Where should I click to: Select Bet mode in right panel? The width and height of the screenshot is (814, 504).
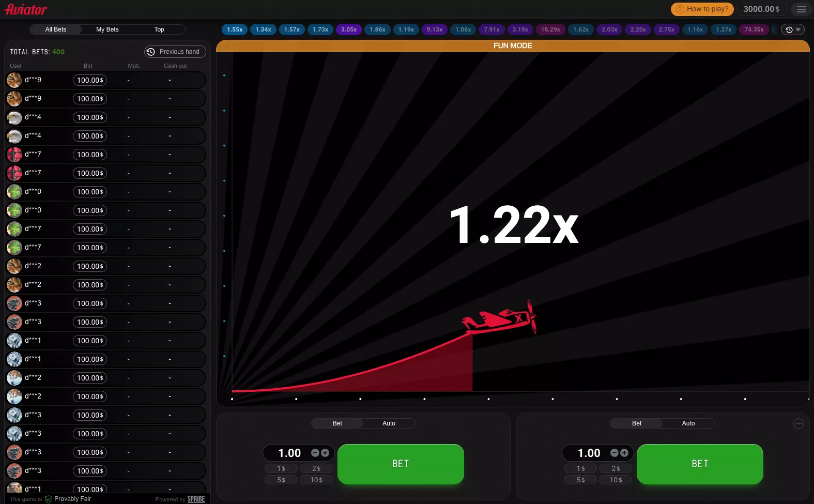click(637, 423)
